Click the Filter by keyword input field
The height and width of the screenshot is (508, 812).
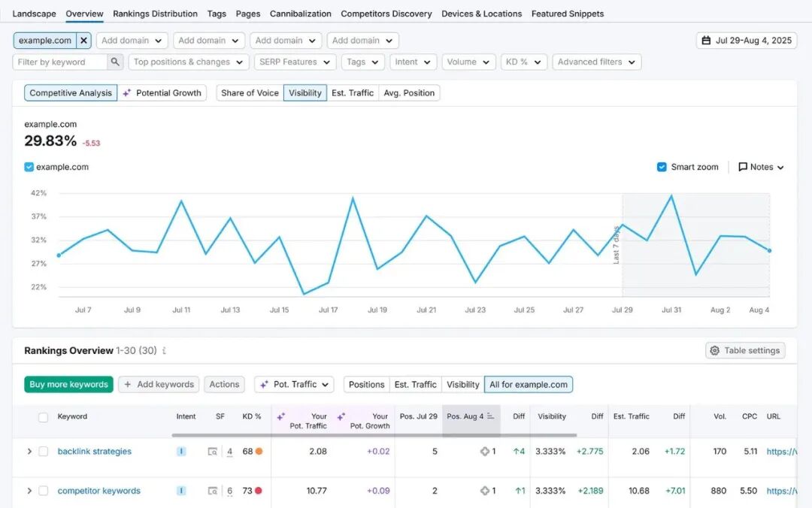coord(60,62)
